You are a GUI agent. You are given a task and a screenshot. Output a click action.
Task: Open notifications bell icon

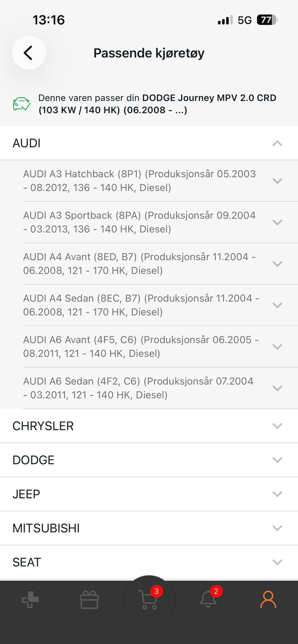click(x=209, y=599)
